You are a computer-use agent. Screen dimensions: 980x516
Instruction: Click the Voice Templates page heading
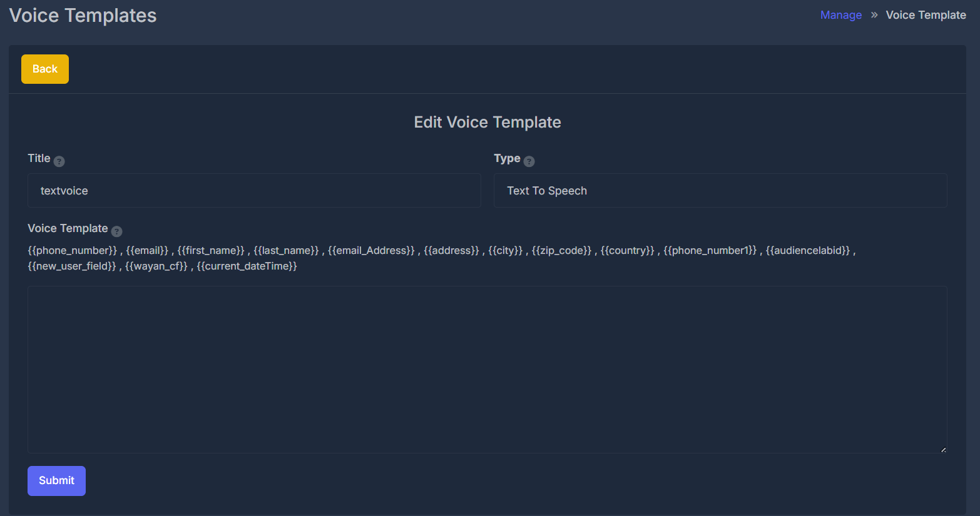click(x=82, y=15)
